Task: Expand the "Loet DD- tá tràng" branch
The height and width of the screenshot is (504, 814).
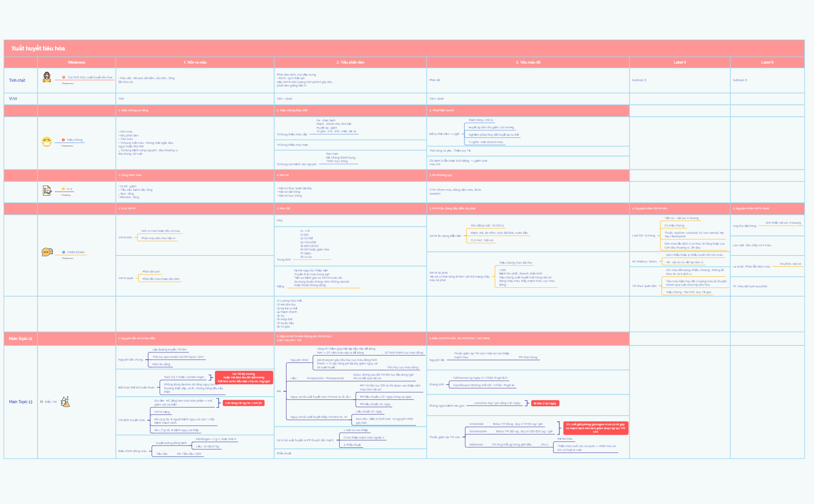Action: click(643, 235)
